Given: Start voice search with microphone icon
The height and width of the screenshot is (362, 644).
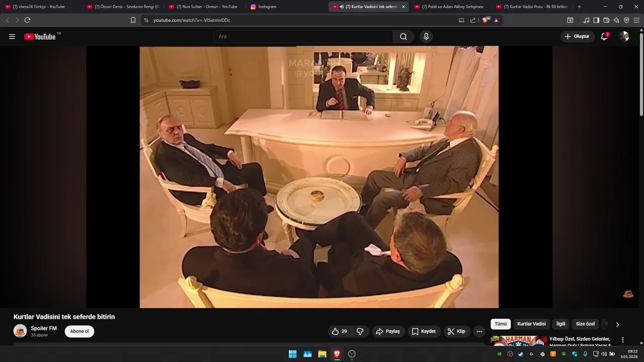Looking at the screenshot, I should coord(426,37).
